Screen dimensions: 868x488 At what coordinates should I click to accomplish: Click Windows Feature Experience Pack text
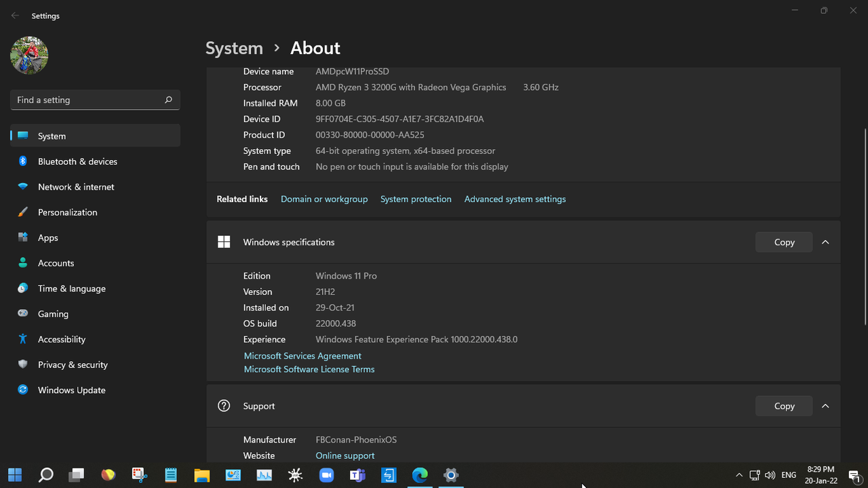tap(416, 340)
